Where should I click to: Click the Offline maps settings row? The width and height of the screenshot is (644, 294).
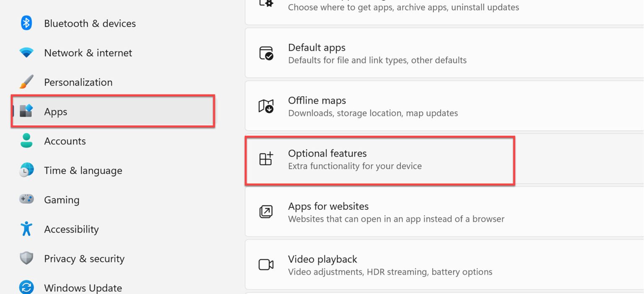click(x=377, y=106)
